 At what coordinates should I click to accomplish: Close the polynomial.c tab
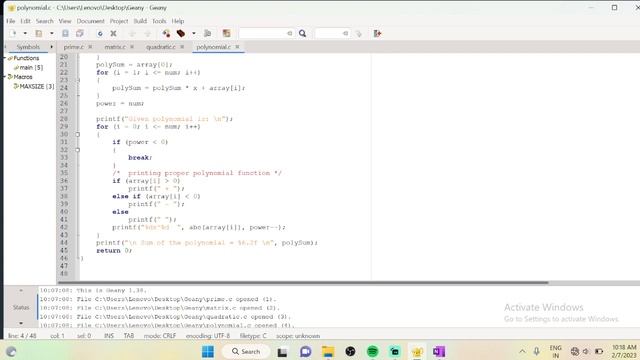[x=237, y=47]
